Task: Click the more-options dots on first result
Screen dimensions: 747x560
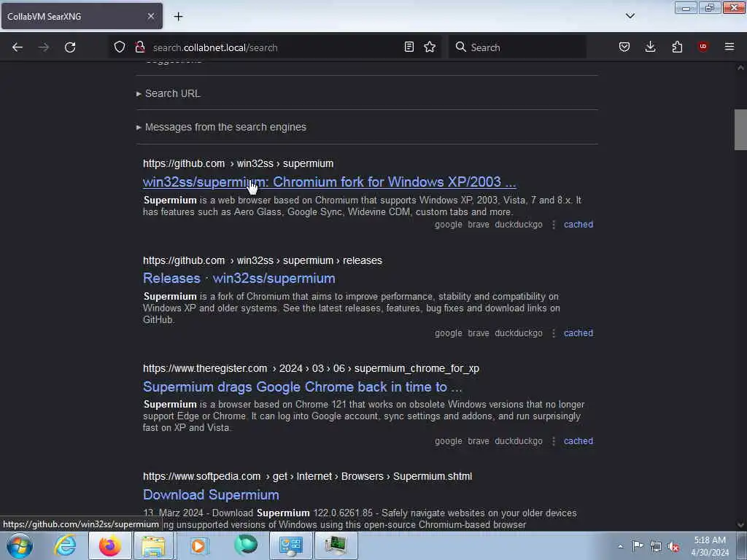Action: pyautogui.click(x=553, y=225)
